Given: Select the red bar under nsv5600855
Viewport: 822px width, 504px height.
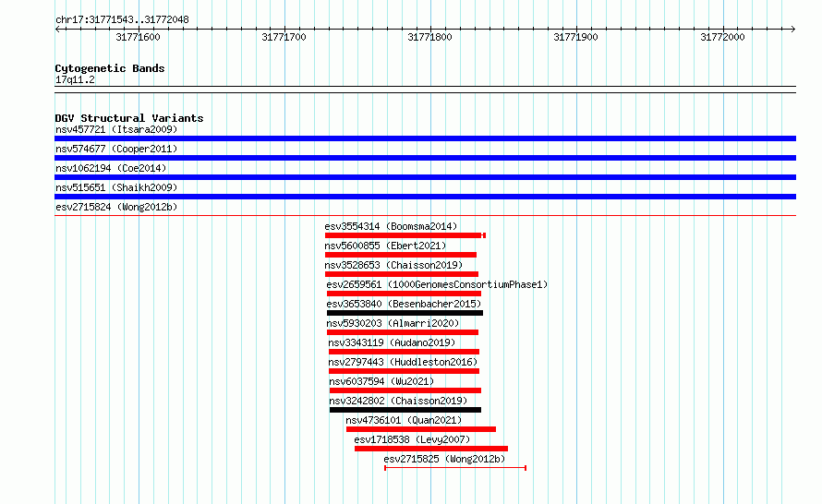Looking at the screenshot, I should [401, 255].
